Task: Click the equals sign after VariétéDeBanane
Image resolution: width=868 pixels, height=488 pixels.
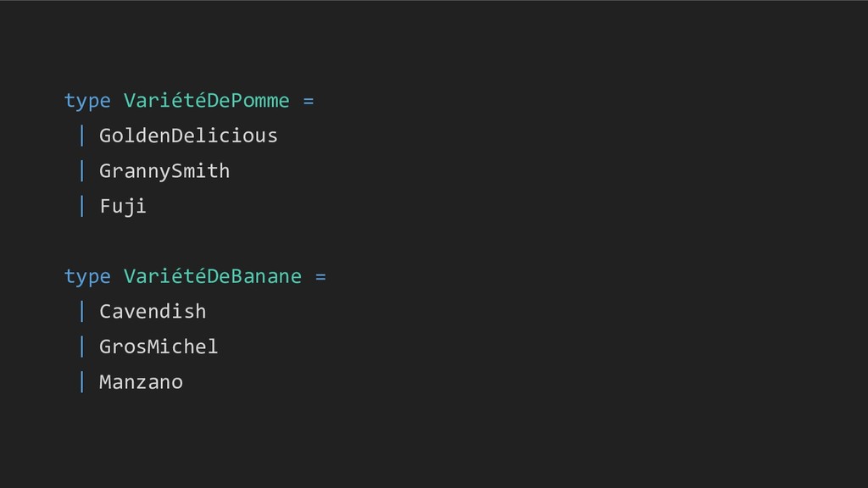Action: click(320, 277)
